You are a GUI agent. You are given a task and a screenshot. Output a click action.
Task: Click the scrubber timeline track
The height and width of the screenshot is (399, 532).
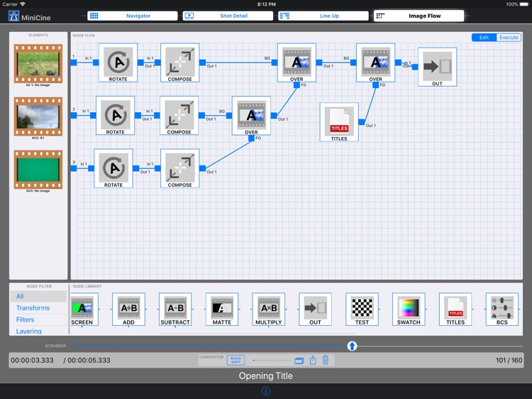coord(297,346)
